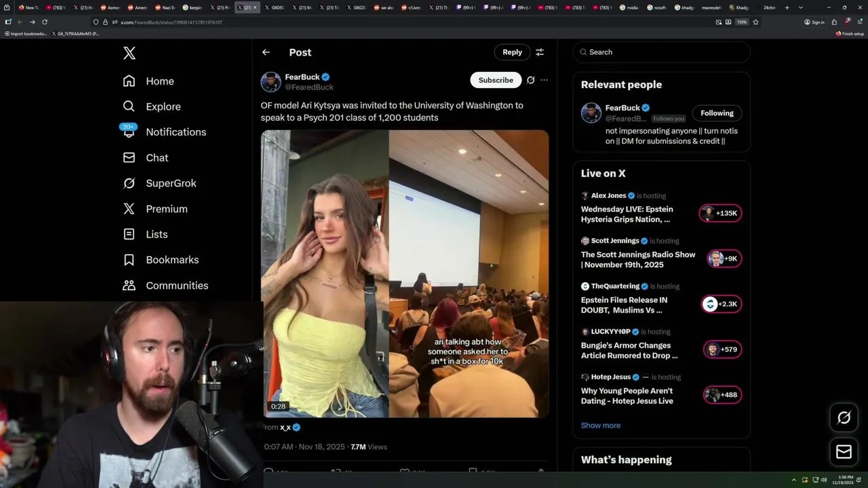Click the 0:07 AM Nov 18, 2025 timestamp

tap(304, 447)
